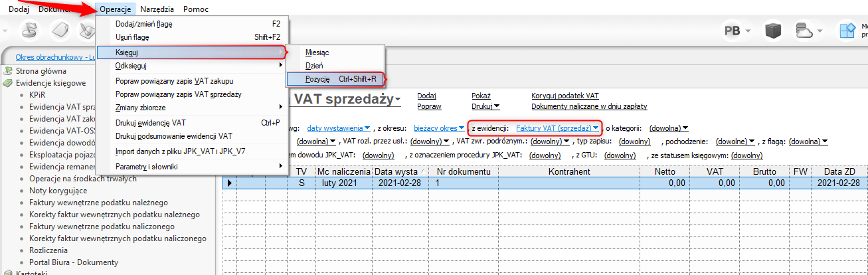
Task: Click Dokumenty naliczane w dniu zapłaty
Action: pyautogui.click(x=589, y=106)
